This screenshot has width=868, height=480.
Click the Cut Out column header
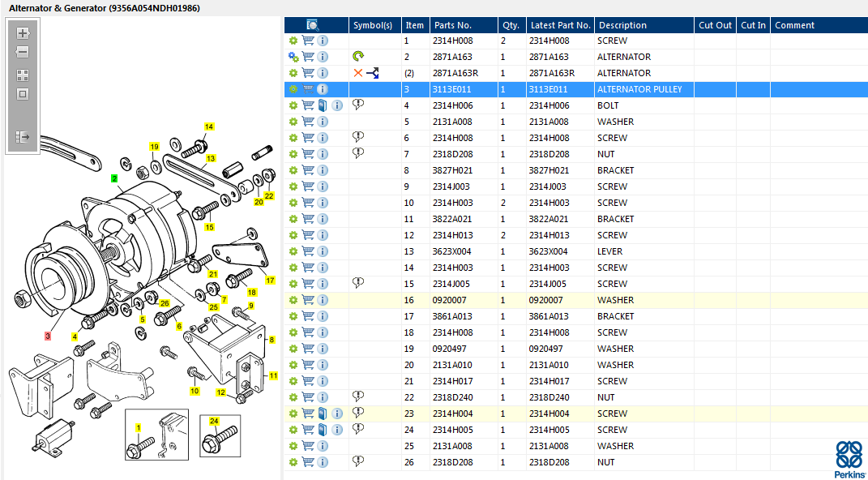click(x=715, y=25)
